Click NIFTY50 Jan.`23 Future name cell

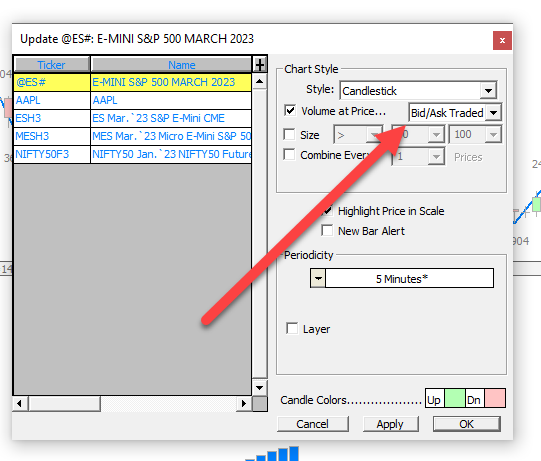(x=171, y=154)
